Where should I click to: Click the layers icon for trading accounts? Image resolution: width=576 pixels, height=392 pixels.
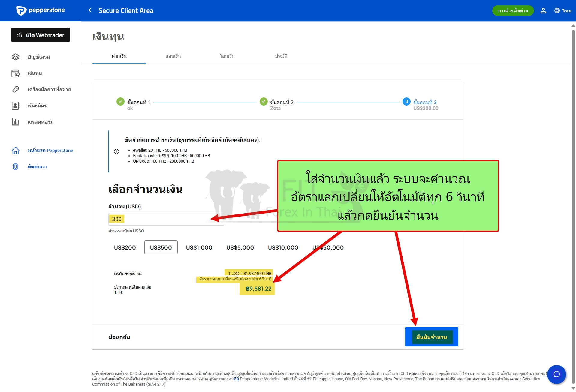point(16,57)
